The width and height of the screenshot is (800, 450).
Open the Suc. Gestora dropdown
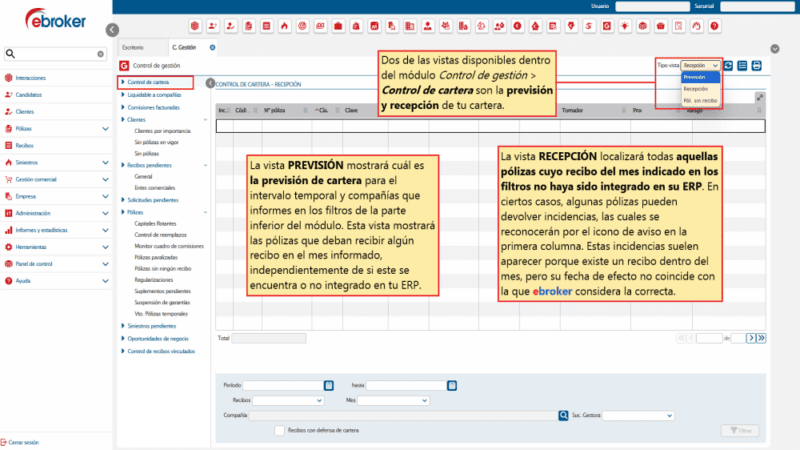coord(638,416)
